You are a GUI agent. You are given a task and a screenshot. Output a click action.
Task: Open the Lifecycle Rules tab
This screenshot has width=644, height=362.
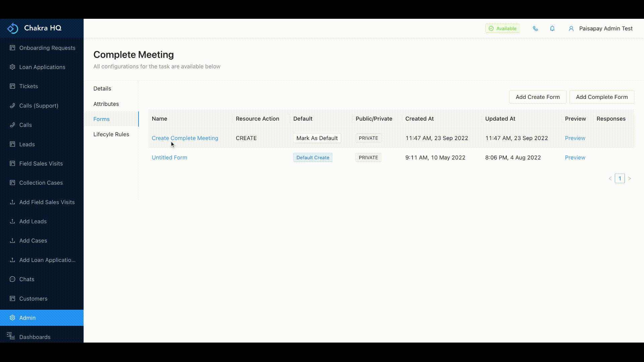(x=111, y=134)
